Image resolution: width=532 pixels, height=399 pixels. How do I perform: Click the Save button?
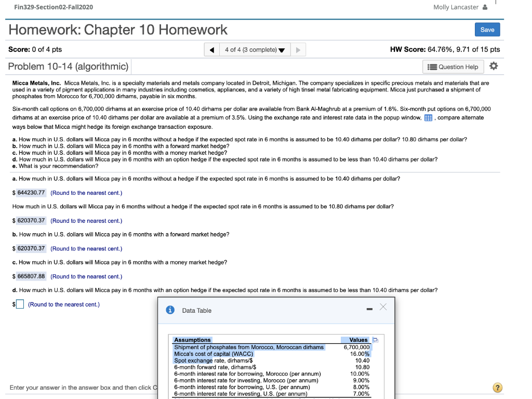[x=486, y=30]
